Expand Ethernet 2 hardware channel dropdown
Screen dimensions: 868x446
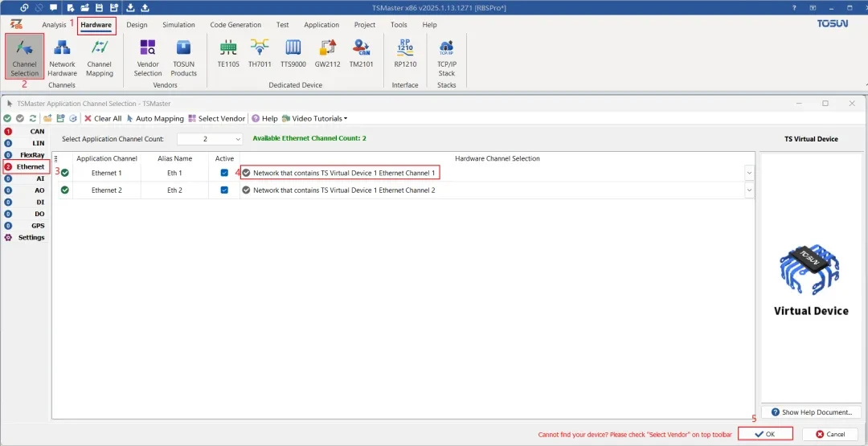tap(749, 190)
